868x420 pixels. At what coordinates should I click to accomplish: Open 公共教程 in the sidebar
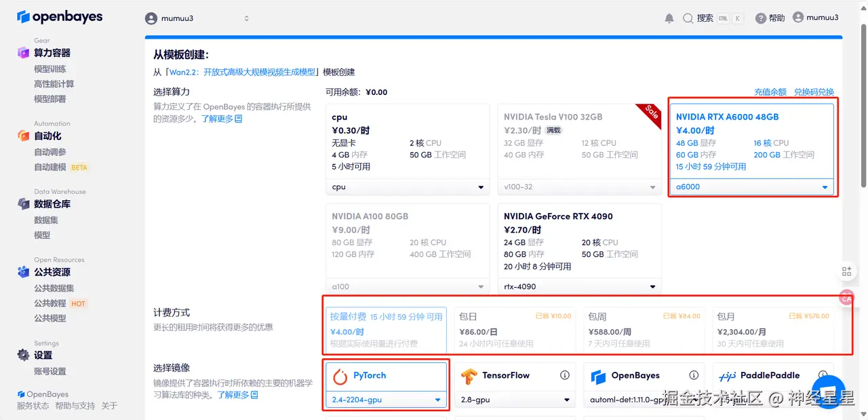(x=50, y=303)
